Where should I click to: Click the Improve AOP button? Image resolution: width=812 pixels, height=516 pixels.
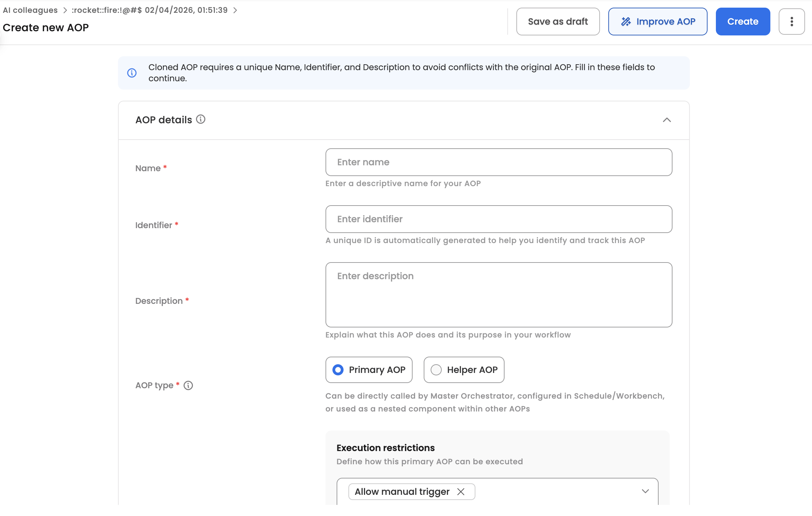coord(665,22)
